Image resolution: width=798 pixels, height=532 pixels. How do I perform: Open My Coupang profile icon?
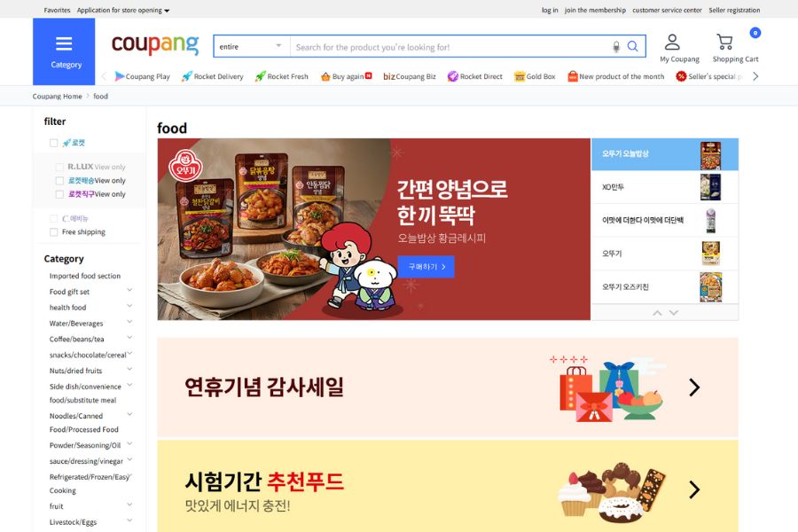(x=672, y=43)
